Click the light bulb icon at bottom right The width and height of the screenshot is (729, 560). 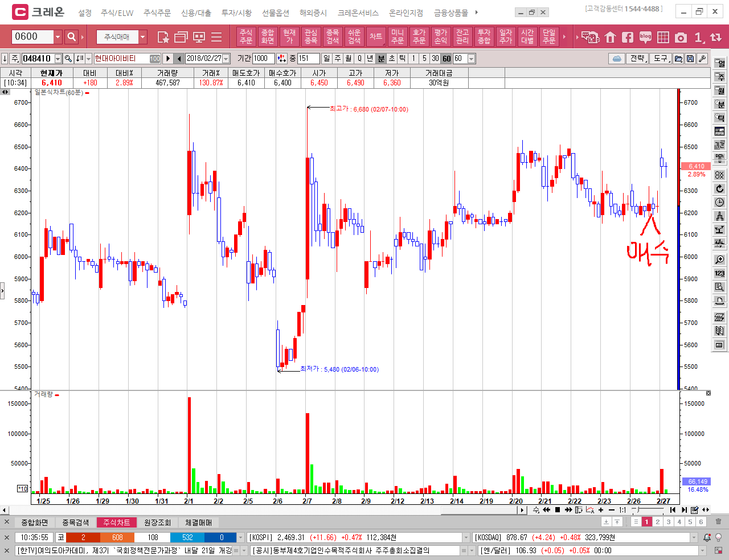(718, 537)
